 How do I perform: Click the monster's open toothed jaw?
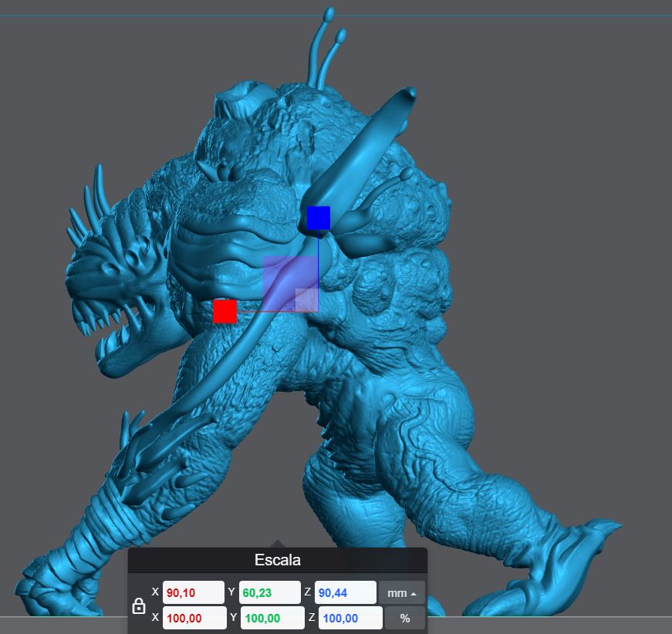116,332
